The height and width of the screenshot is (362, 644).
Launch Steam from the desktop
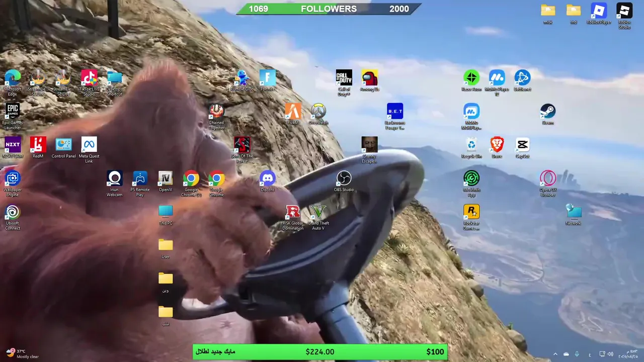point(548,114)
